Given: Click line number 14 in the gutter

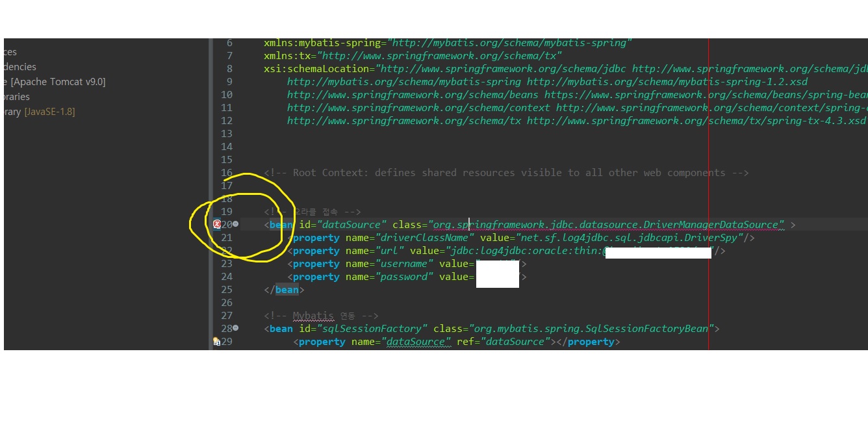Looking at the screenshot, I should 226,147.
